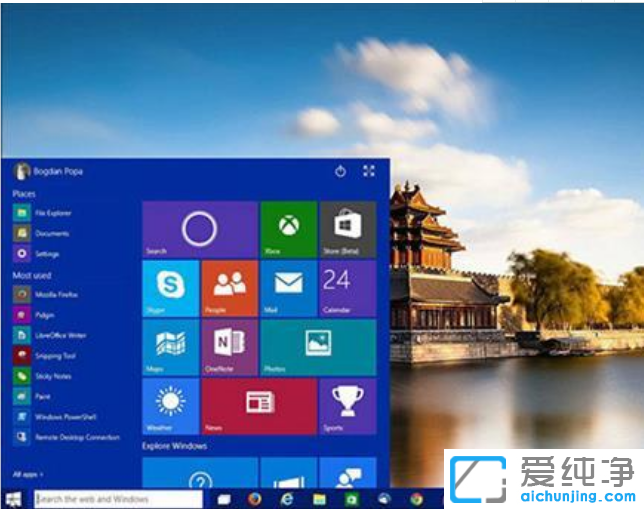Open Remote Desktop Connection
644x509 pixels.
pos(67,437)
